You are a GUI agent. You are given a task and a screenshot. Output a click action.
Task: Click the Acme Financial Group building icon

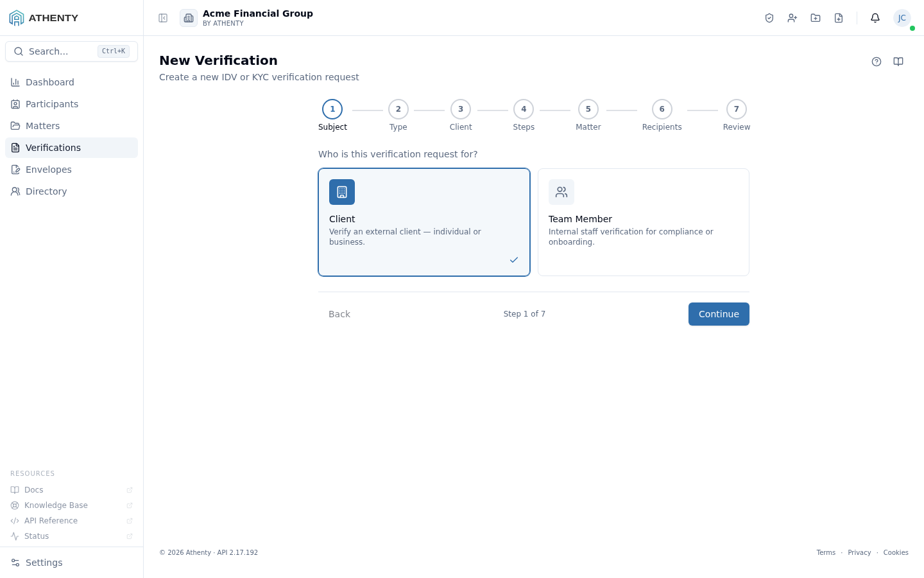[x=189, y=18]
